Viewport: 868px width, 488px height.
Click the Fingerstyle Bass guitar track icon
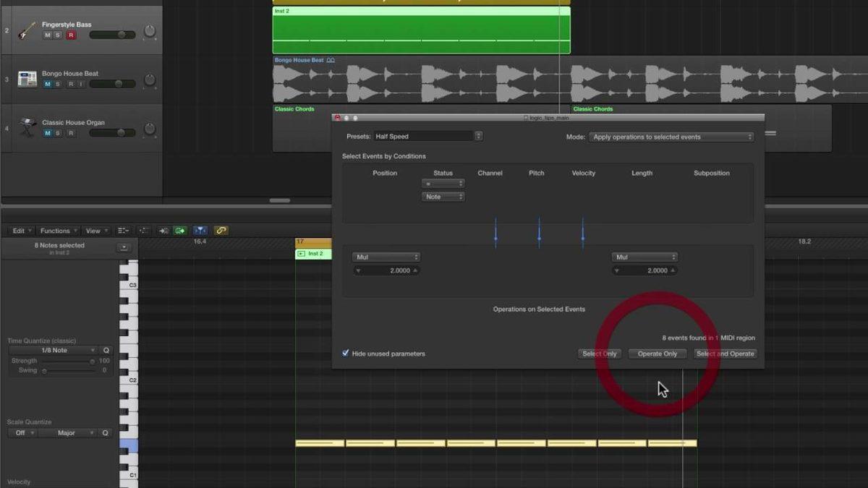coord(27,30)
